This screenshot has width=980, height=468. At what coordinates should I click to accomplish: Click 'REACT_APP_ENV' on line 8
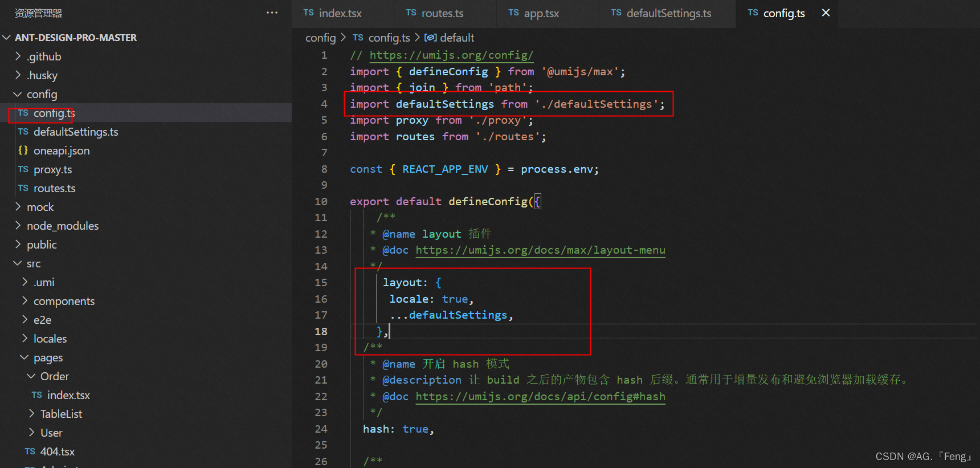point(445,169)
